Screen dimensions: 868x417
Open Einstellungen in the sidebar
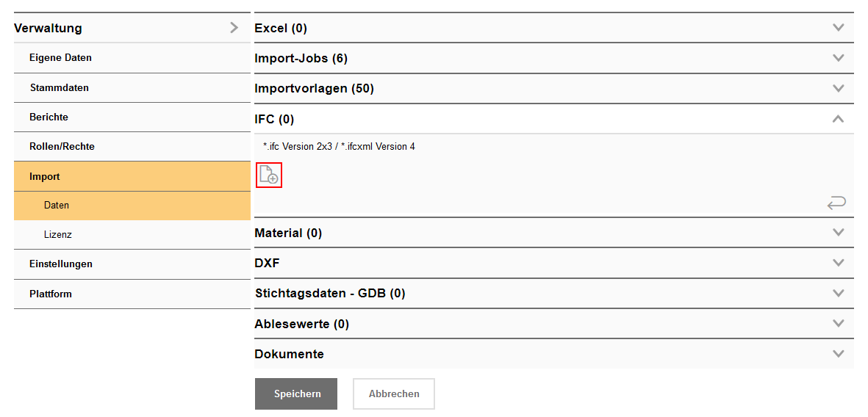coord(61,264)
